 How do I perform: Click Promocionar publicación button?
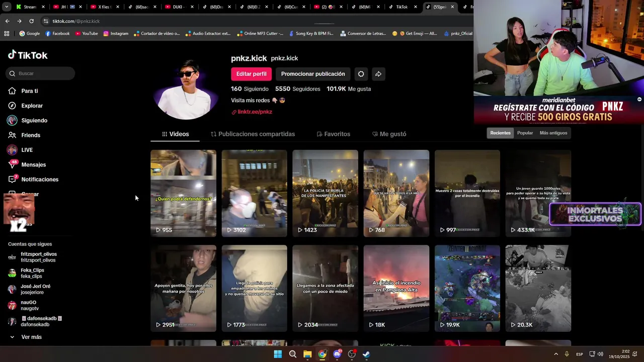coord(313,74)
